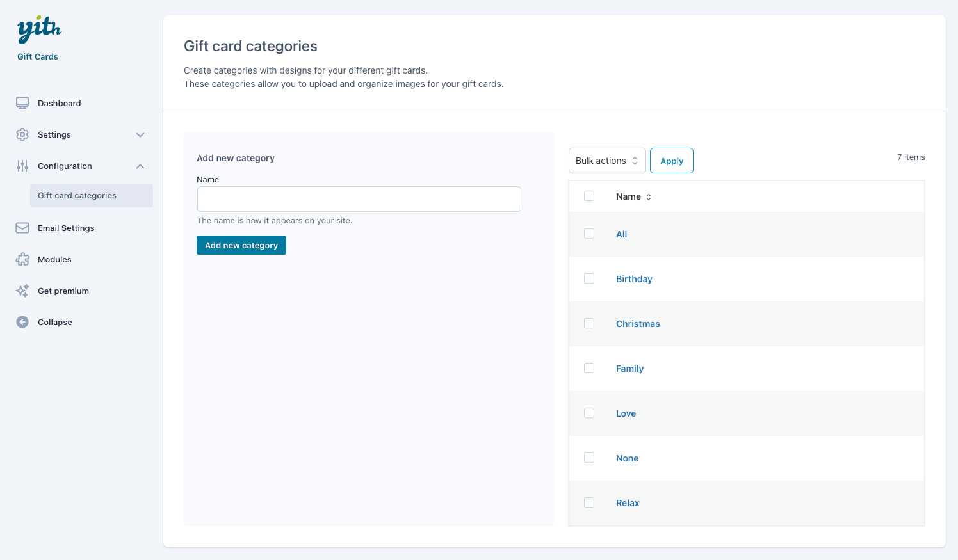Click the Get premium sparkle icon
Image resolution: width=958 pixels, height=560 pixels.
point(22,291)
